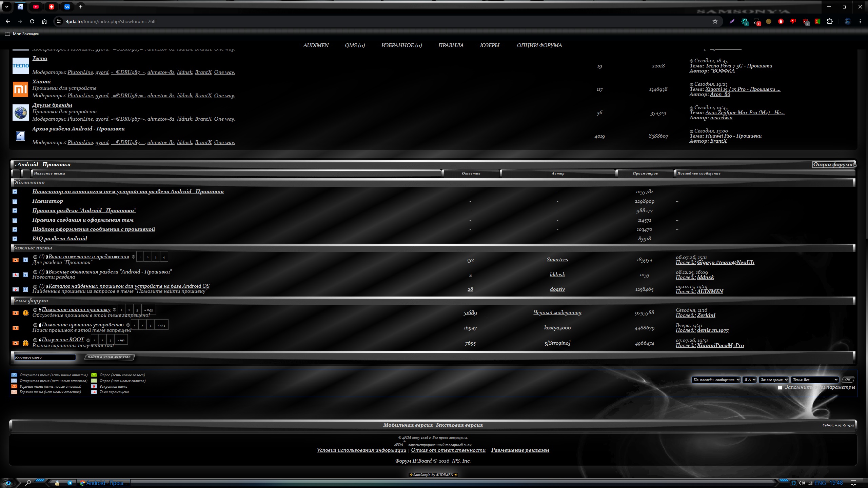Open reply count 51689 for Помогите найти прошивку
Image resolution: width=868 pixels, height=488 pixels.
[470, 313]
